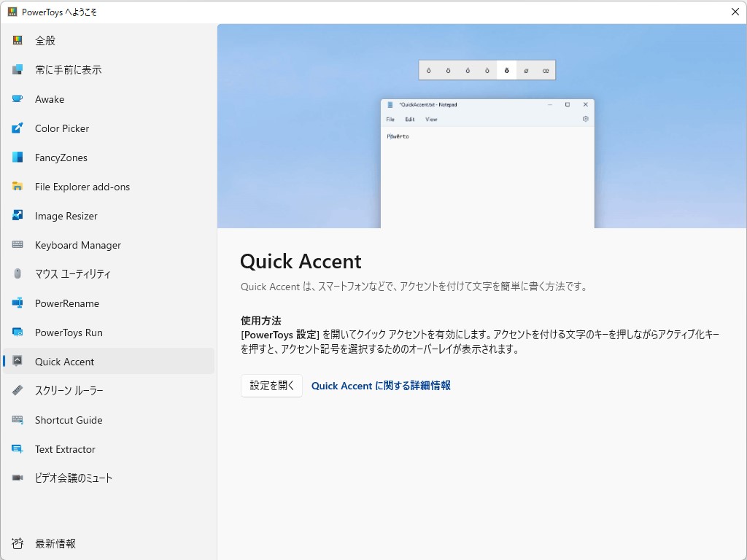Screen dimensions: 747x560
Task: Click the マウス ユーティリティ icon
Action: [x=19, y=274]
